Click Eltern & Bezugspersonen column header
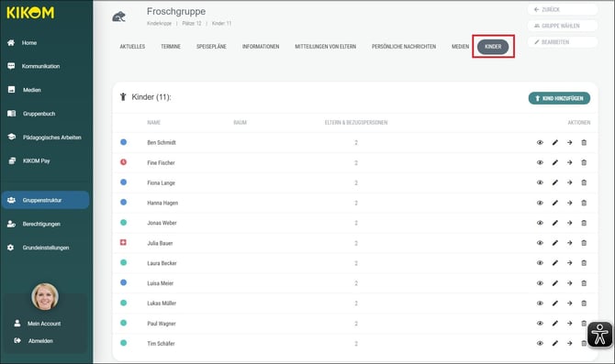The image size is (615, 364). (356, 123)
